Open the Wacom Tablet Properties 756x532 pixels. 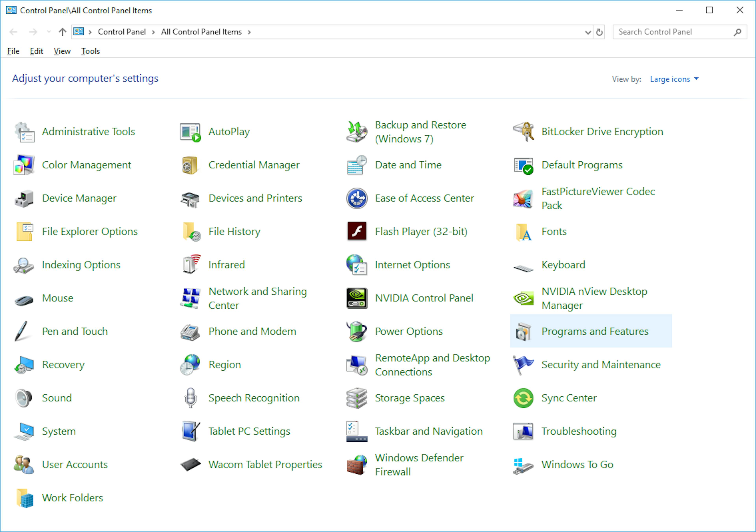click(x=265, y=464)
